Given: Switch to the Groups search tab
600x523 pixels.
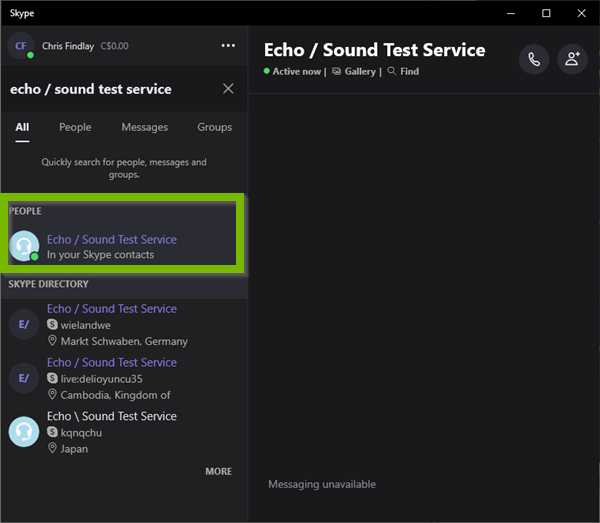Looking at the screenshot, I should pos(214,127).
